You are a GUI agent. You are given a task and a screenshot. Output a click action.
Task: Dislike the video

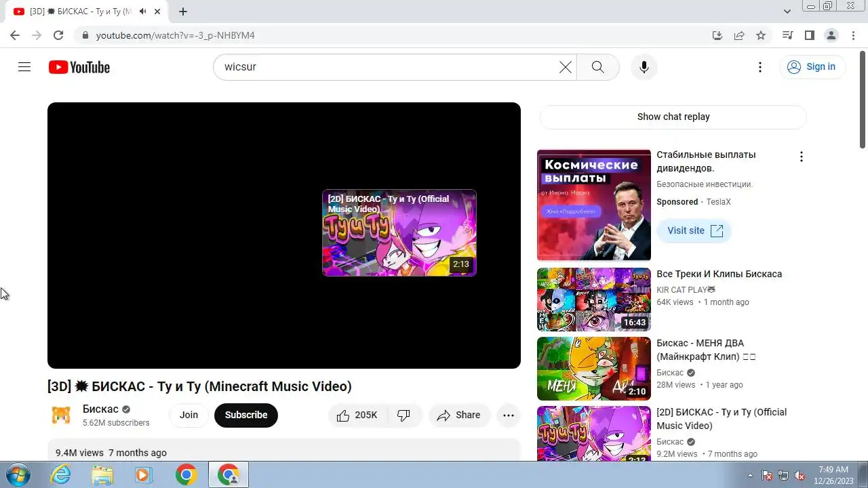click(404, 415)
